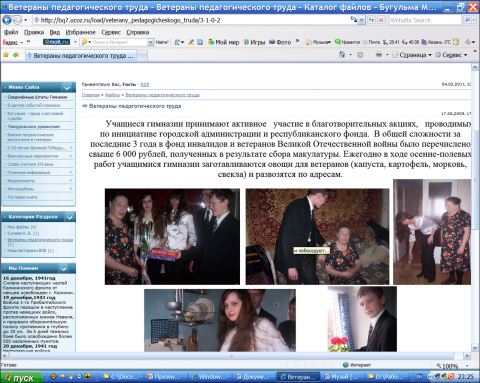Click the search magnifier icon
This screenshot has height=383, width=480.
tap(467, 20)
